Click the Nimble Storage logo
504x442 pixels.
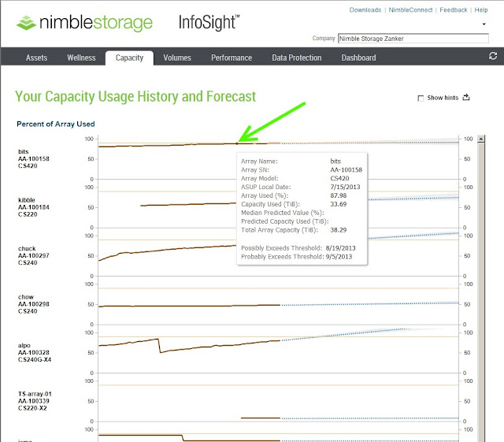tap(84, 23)
